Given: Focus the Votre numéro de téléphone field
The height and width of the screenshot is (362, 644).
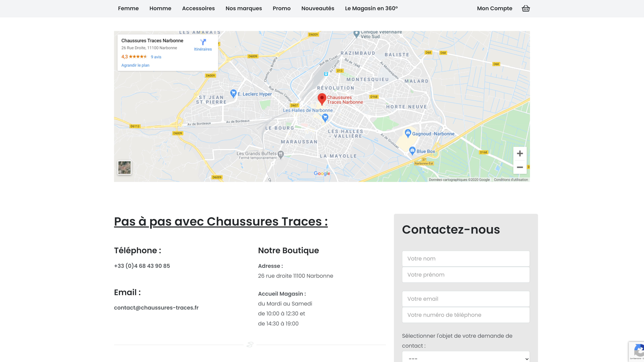Looking at the screenshot, I should point(466,315).
